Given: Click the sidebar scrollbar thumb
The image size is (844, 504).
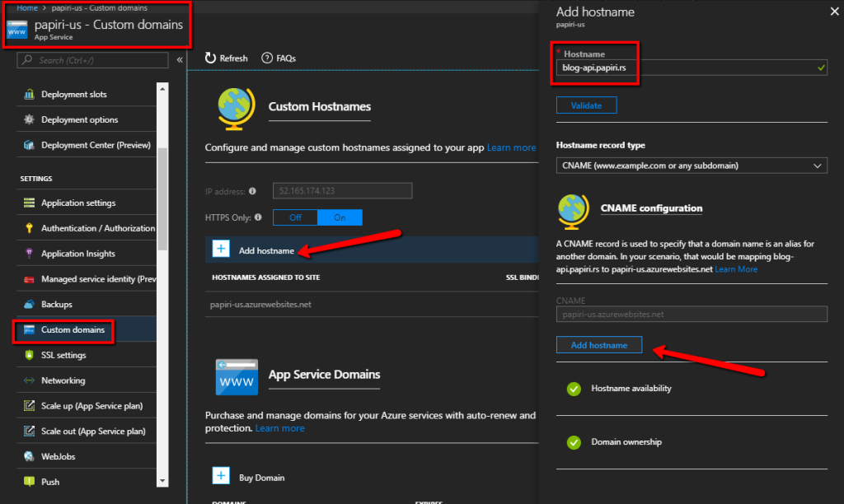Looking at the screenshot, I should (x=162, y=199).
